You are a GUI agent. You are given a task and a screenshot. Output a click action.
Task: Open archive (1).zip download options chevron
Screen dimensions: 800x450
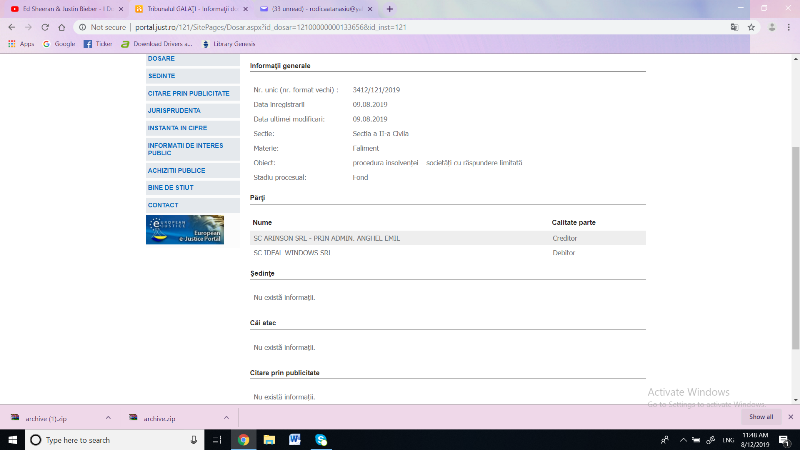point(108,418)
